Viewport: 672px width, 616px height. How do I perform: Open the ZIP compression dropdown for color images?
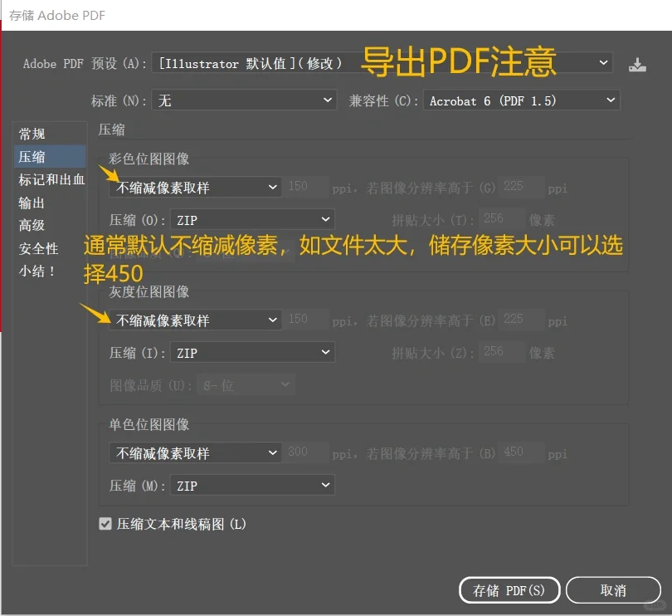252,219
